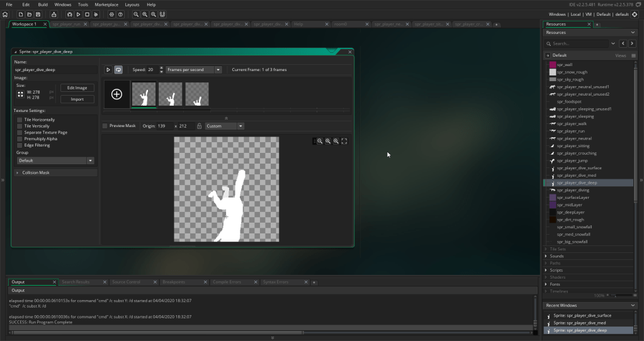Click the Edit Image button
Image resolution: width=644 pixels, height=341 pixels.
pos(77,88)
